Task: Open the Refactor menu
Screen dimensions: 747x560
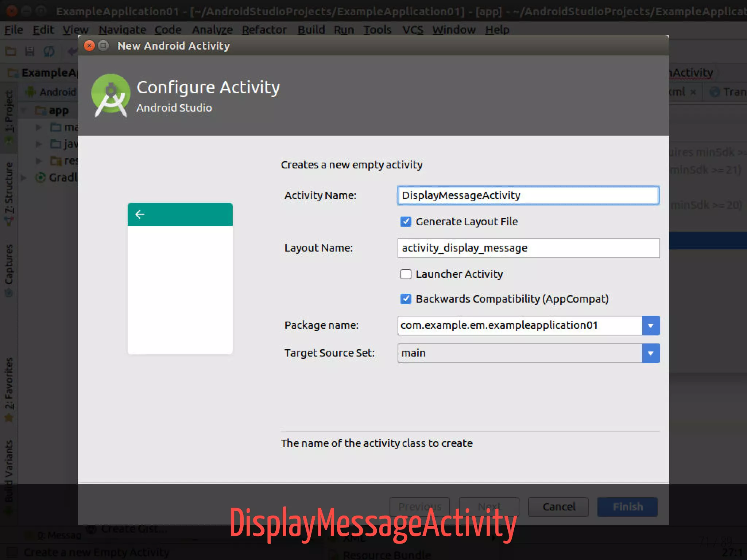Action: click(x=264, y=30)
